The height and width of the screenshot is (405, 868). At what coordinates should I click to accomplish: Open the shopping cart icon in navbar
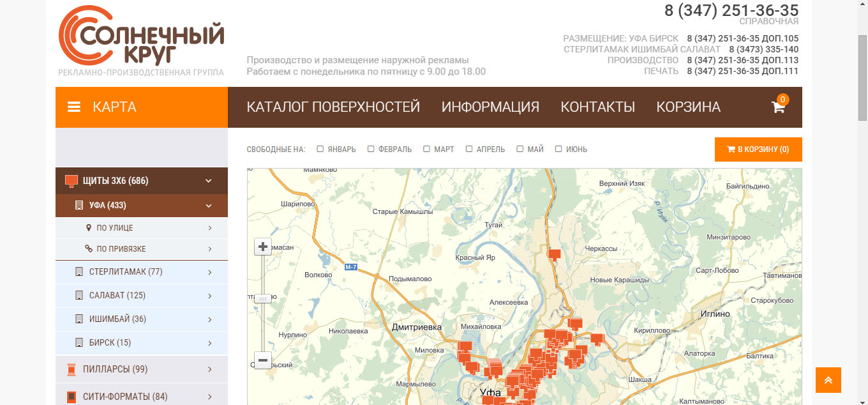(x=778, y=107)
